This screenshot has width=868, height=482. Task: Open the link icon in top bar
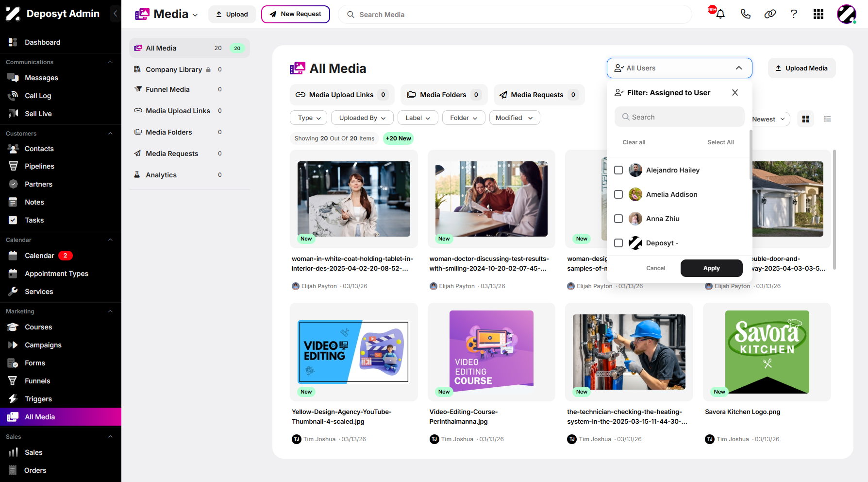770,14
